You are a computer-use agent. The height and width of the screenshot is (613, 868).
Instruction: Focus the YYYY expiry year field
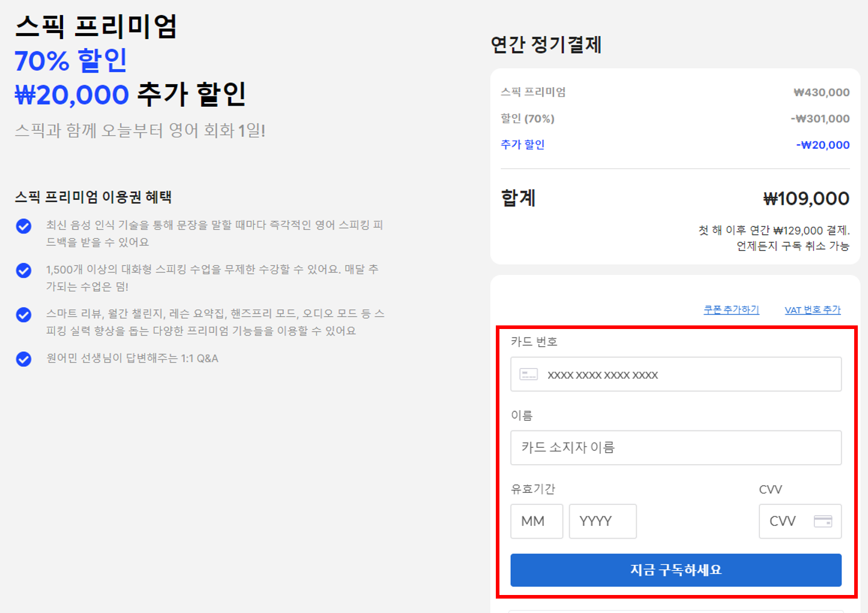(603, 521)
